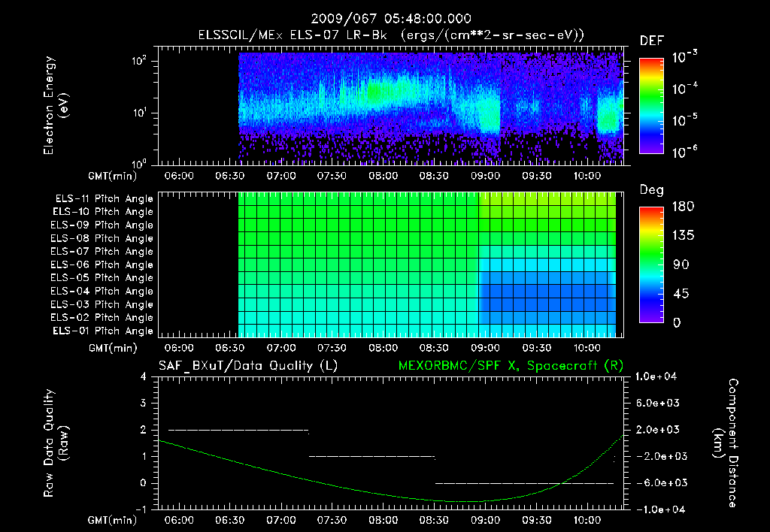Click the Electron Energy (eV) axis label
Image resolution: width=770 pixels, height=532 pixels.
(56, 105)
